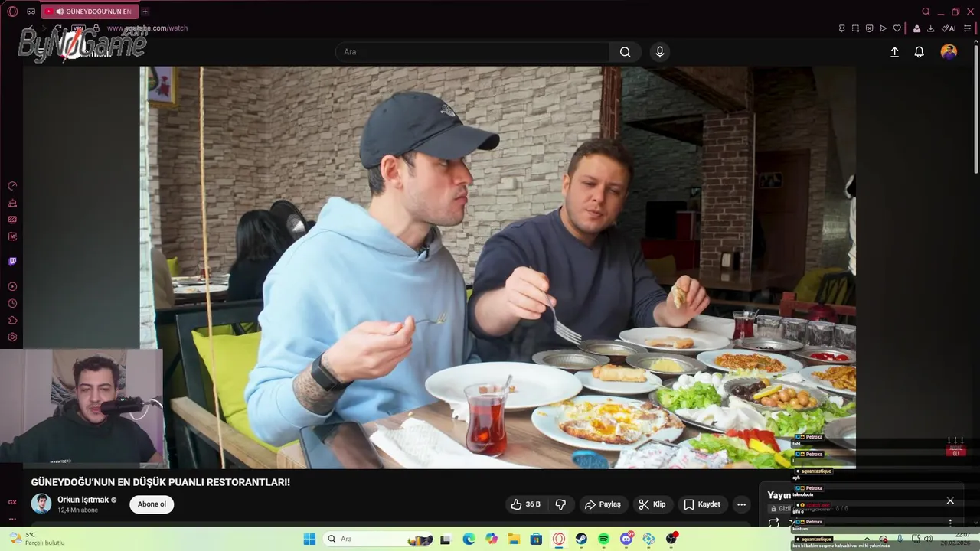Open YouTube create upload button
This screenshot has height=551, width=980.
[x=894, y=52]
